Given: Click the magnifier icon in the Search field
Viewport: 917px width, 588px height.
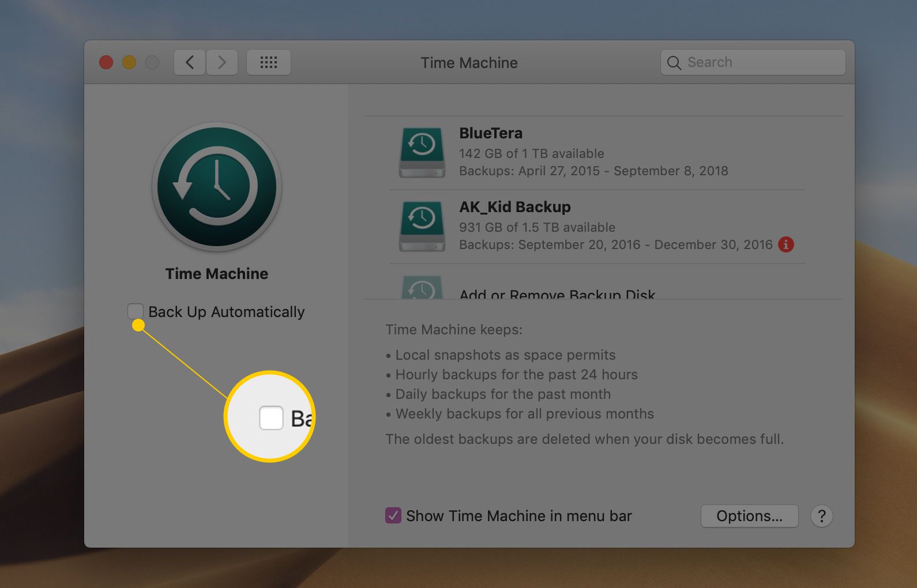Looking at the screenshot, I should 674,62.
